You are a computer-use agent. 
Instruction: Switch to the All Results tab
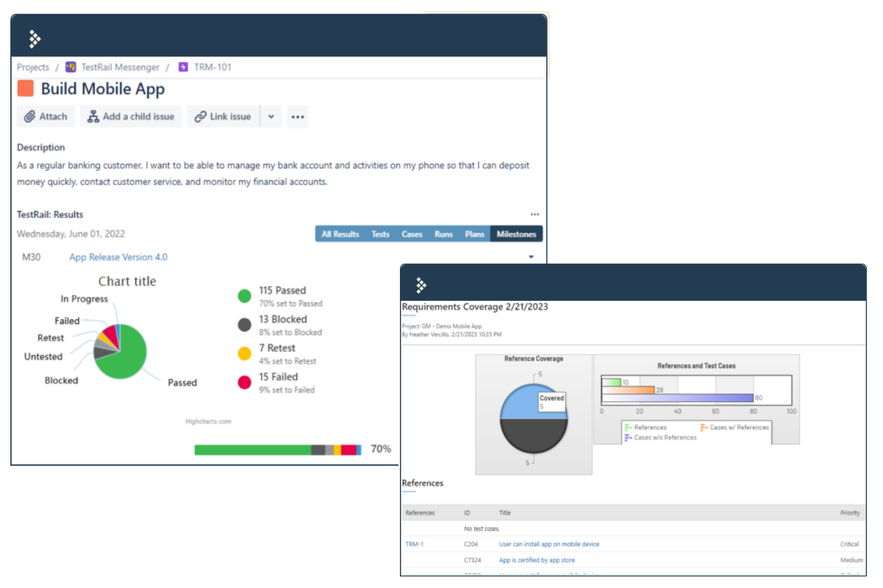[340, 234]
